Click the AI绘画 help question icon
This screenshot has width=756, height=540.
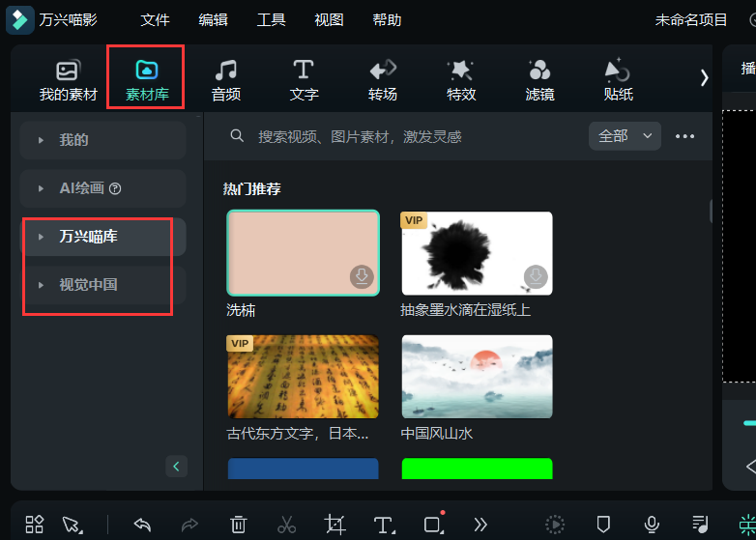click(115, 188)
